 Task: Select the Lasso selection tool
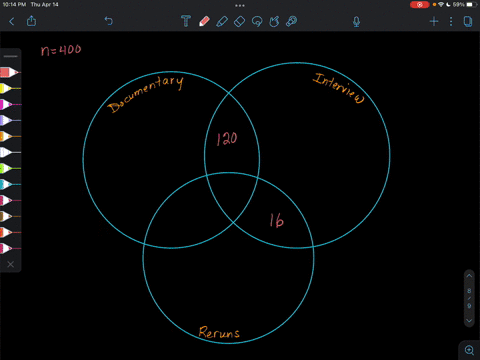pos(257,22)
